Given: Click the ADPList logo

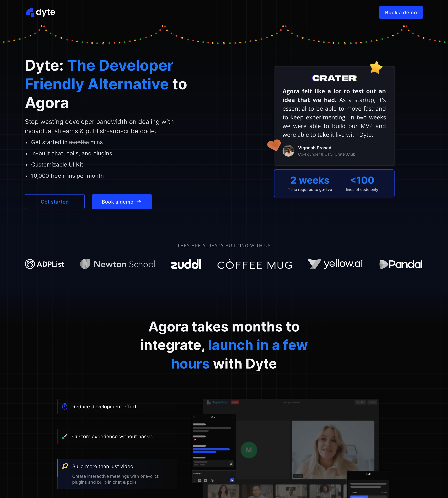Looking at the screenshot, I should click(44, 264).
